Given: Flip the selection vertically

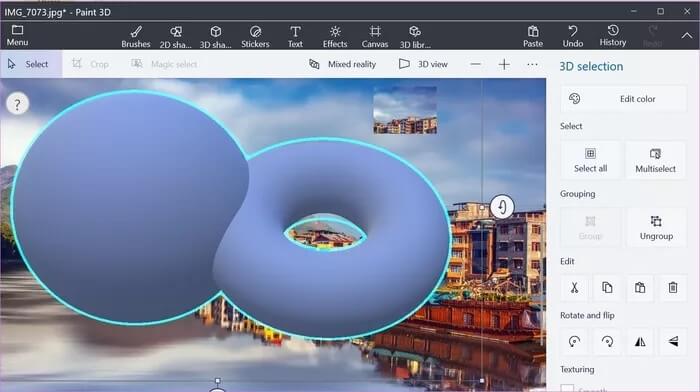Looking at the screenshot, I should pyautogui.click(x=673, y=342).
